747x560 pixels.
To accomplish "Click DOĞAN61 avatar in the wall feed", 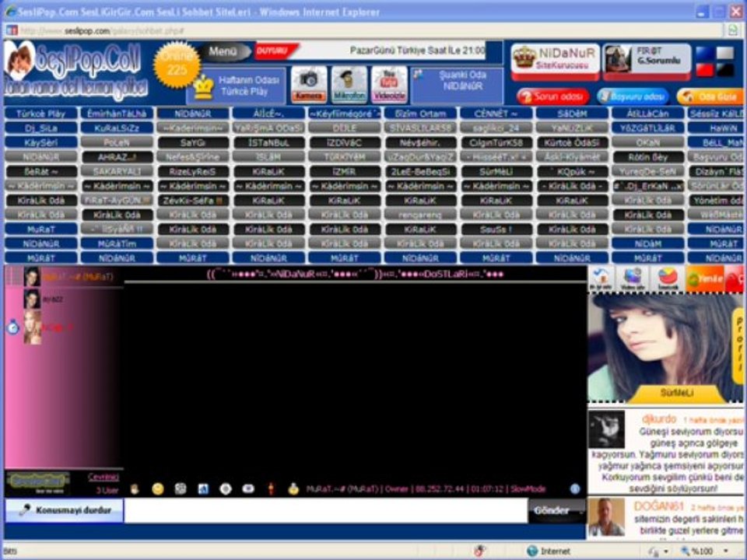I will (x=606, y=517).
